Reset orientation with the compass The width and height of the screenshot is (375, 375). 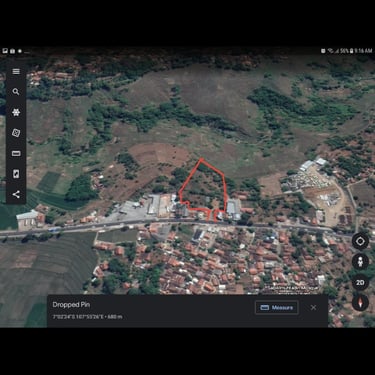tap(360, 303)
